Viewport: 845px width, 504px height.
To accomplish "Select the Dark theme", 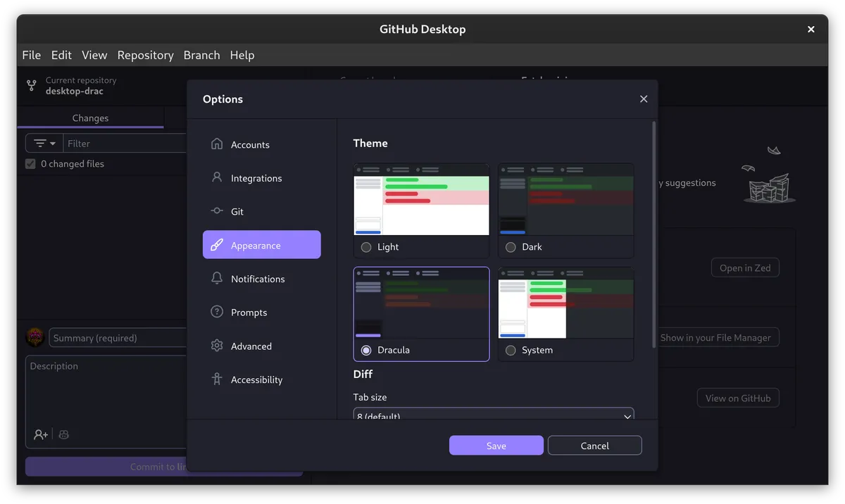I will pyautogui.click(x=510, y=247).
